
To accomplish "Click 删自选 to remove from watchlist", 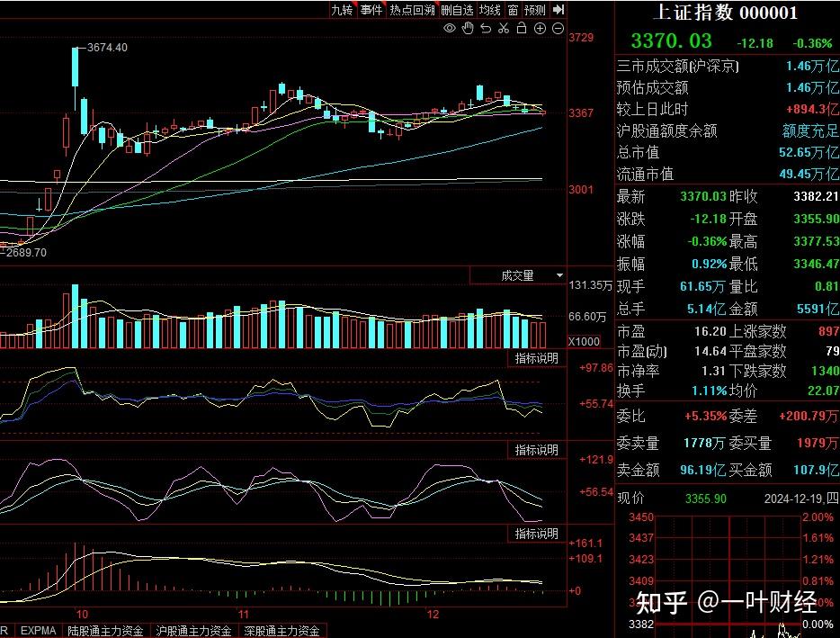I will point(457,10).
